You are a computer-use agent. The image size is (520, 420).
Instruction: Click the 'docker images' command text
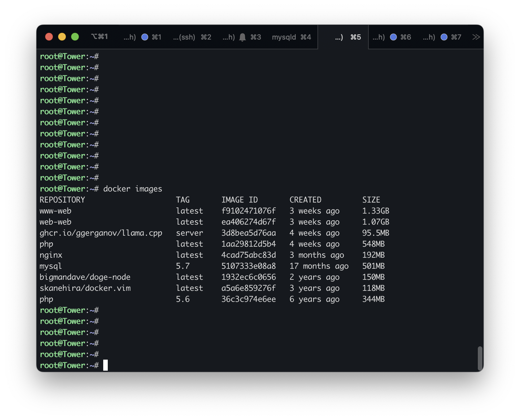click(x=132, y=189)
